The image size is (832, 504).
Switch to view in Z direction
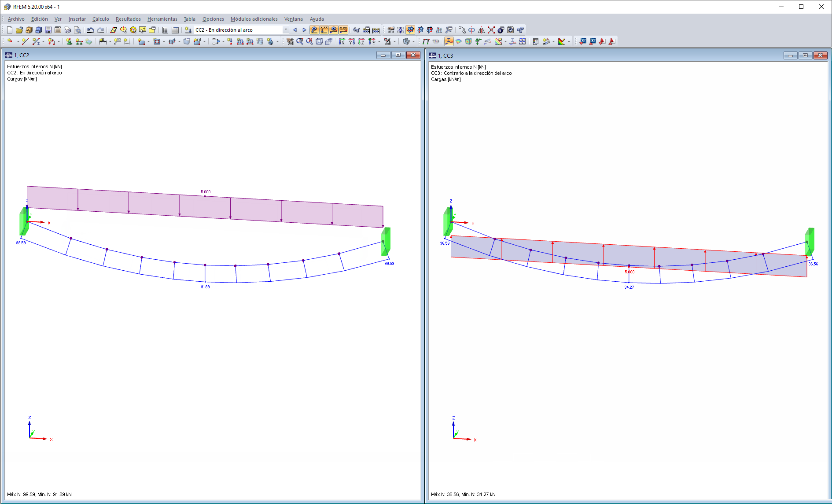[361, 41]
